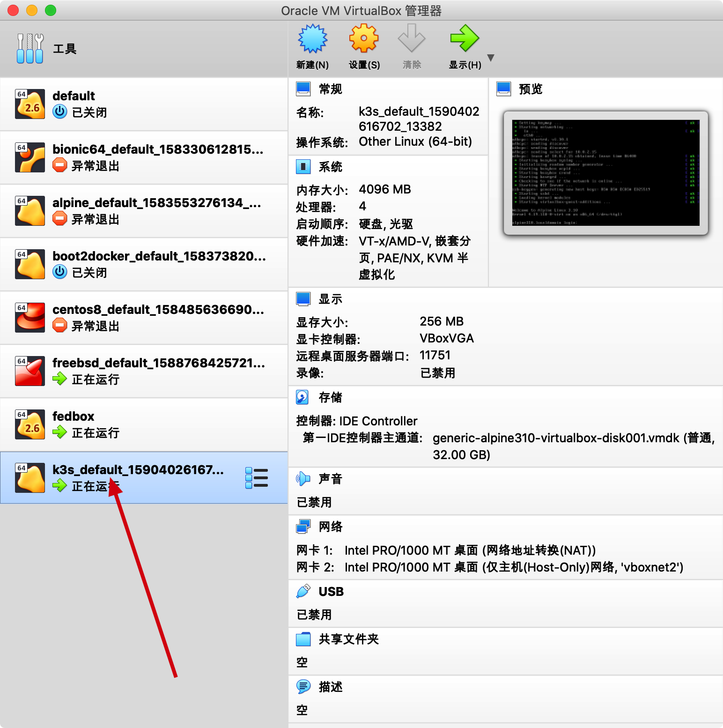723x728 pixels.
Task: Click the memory size value 4096 MB
Action: click(x=385, y=189)
